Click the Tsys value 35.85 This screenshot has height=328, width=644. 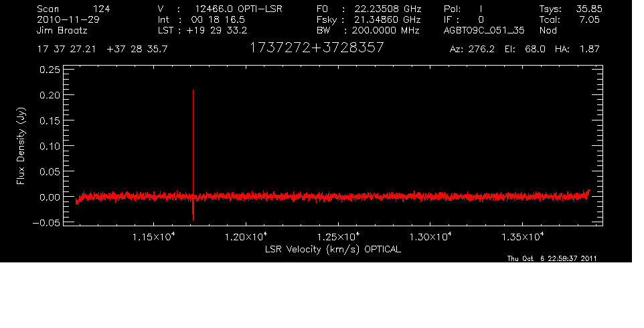[x=589, y=9]
